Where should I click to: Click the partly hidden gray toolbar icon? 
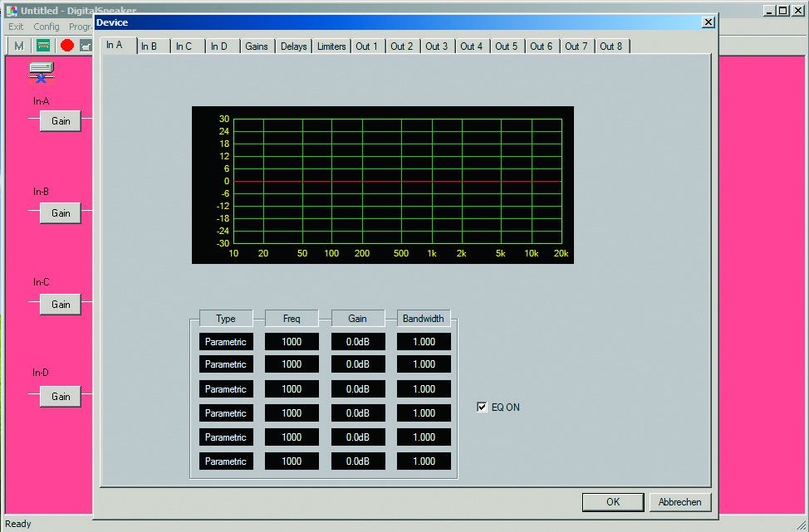(x=86, y=46)
